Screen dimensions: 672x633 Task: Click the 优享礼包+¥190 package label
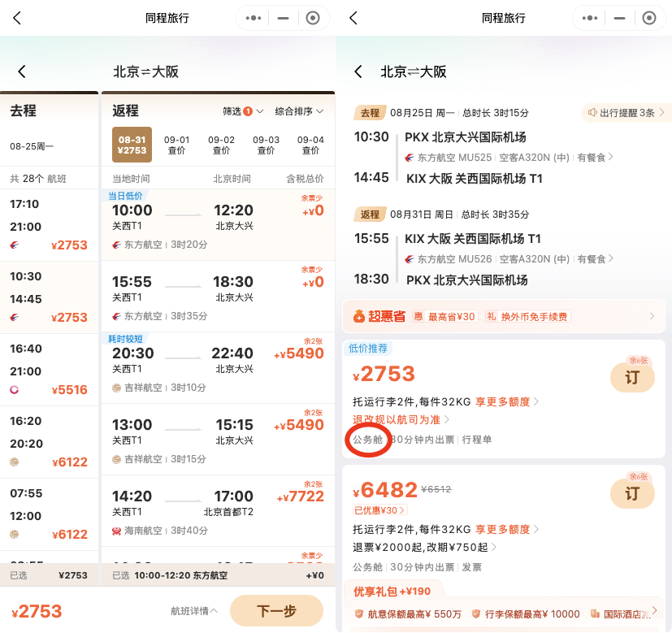click(392, 592)
